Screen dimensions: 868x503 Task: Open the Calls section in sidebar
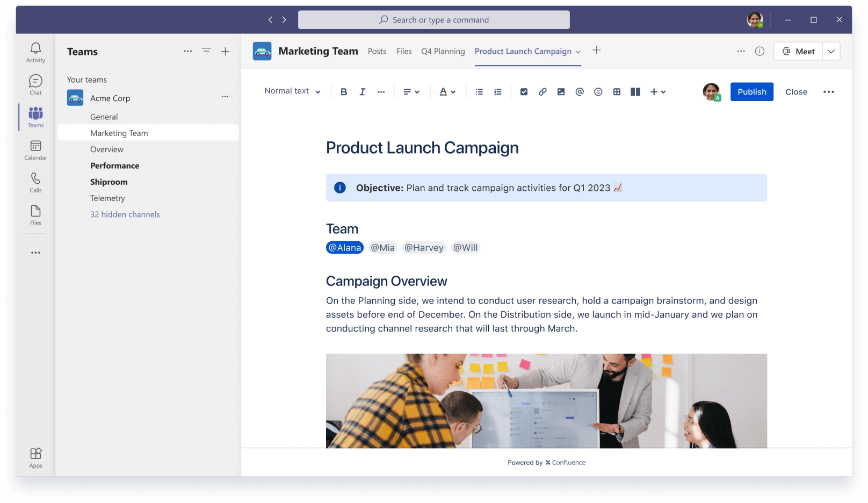pos(35,182)
